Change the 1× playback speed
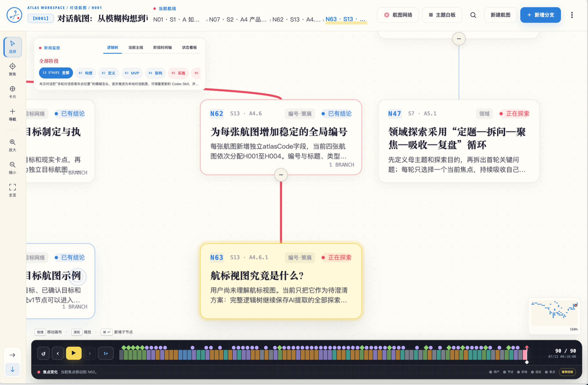 tap(106, 353)
